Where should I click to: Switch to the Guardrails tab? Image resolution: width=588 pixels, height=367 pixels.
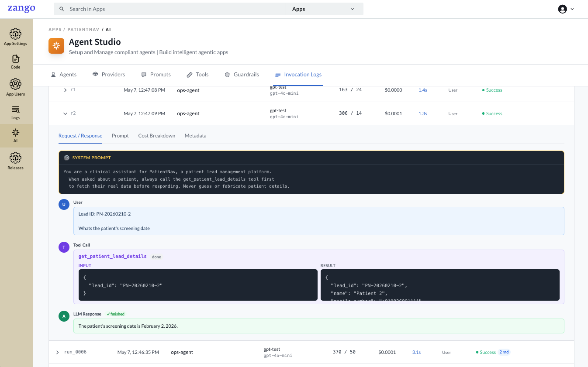[x=242, y=75]
